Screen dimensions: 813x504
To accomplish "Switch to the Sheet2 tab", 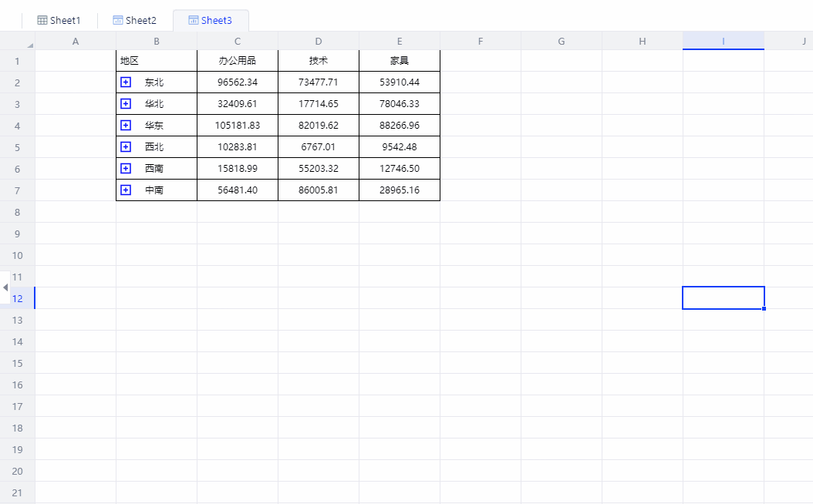I will (x=139, y=20).
